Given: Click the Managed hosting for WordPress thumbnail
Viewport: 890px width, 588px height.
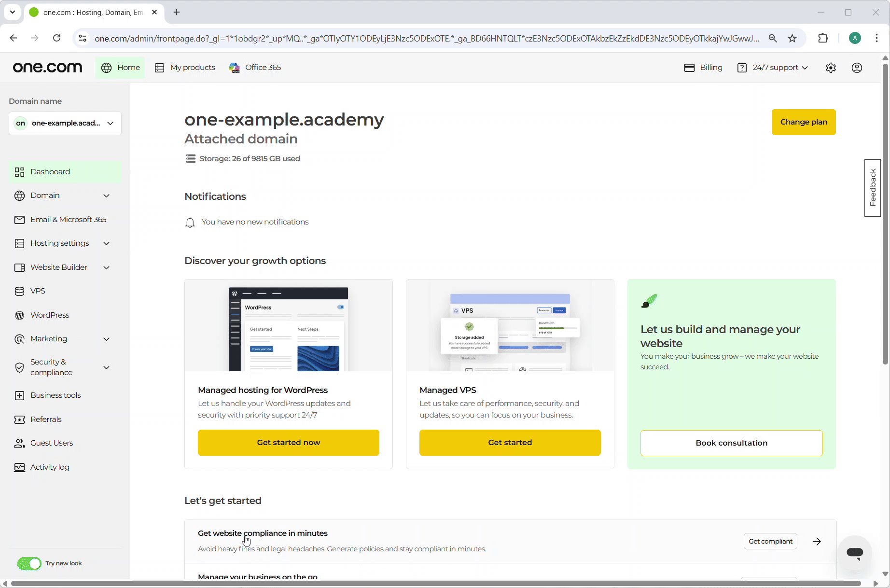Looking at the screenshot, I should tap(289, 325).
